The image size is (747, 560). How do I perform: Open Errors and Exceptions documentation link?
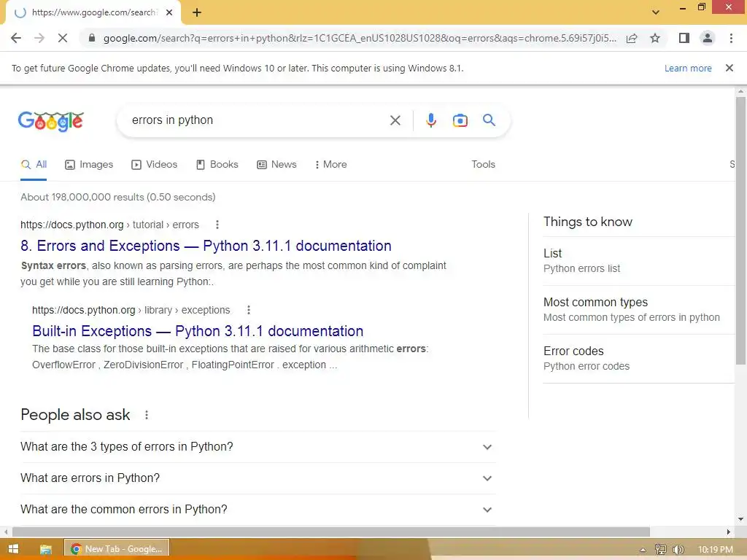[206, 246]
